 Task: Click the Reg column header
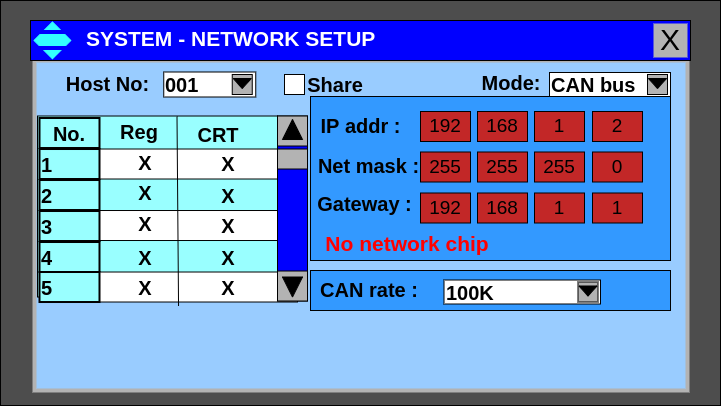pos(139,132)
